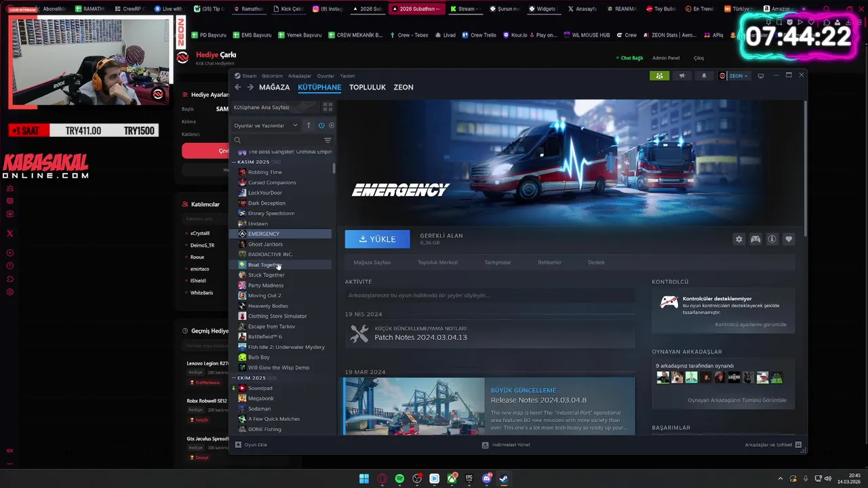The image size is (868, 488).
Task: Select Ghost Janitors in the library list
Action: click(265, 244)
